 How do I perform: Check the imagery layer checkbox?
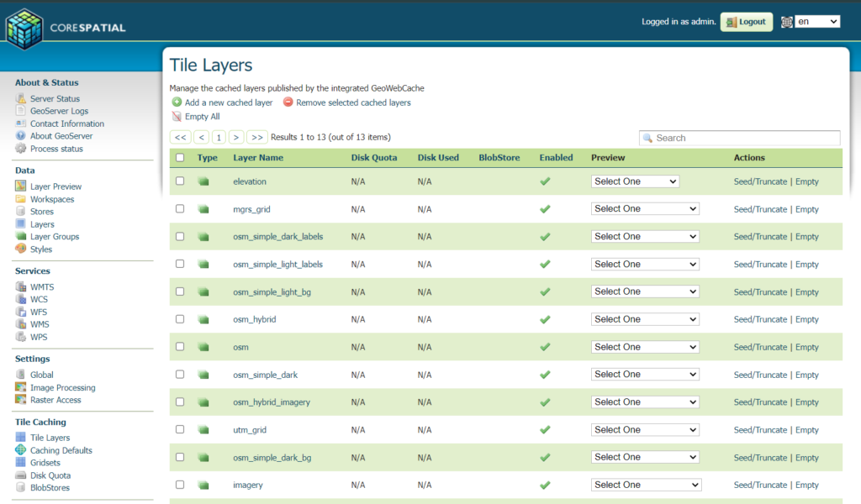180,485
